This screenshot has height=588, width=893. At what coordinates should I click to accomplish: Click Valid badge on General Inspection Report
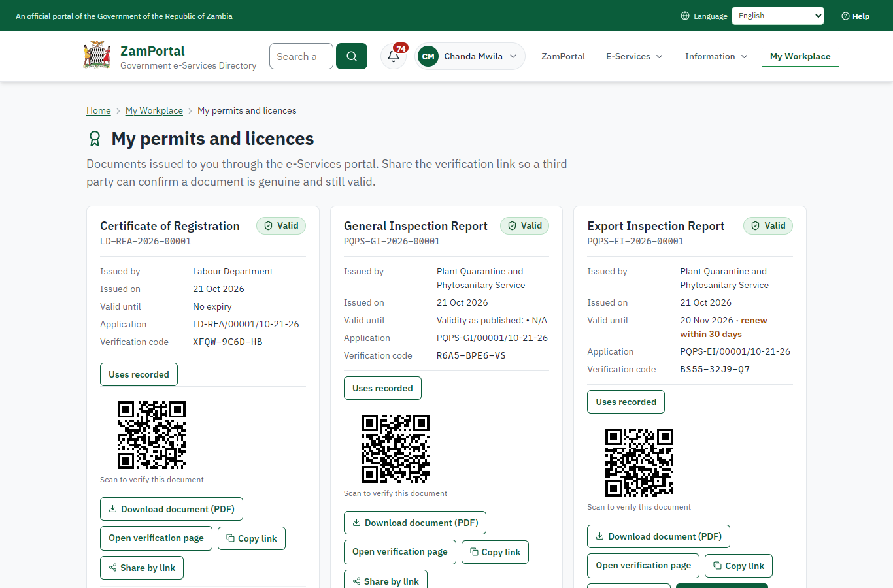pyautogui.click(x=525, y=225)
